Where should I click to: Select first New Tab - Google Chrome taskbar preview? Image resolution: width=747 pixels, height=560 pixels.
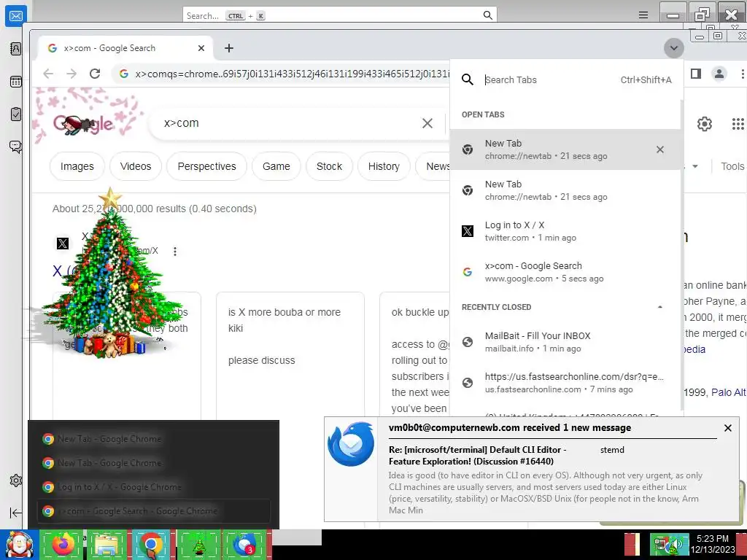pyautogui.click(x=153, y=439)
